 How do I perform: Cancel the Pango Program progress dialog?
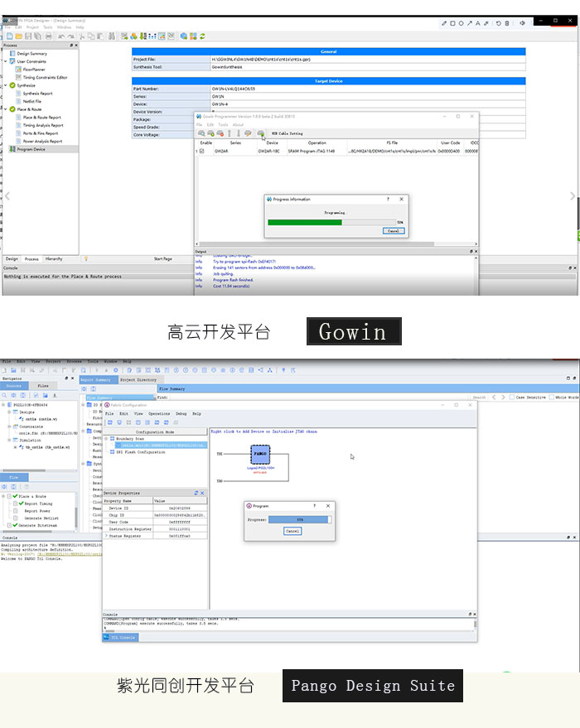coord(292,531)
